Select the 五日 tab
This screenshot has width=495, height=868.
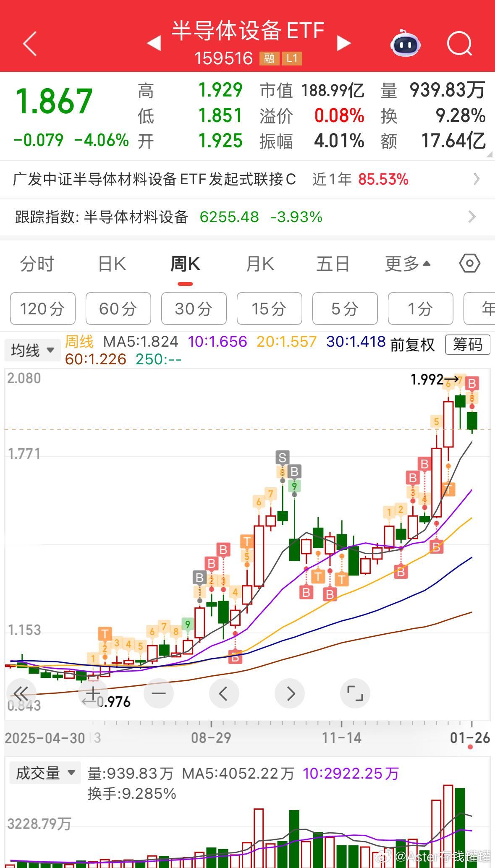(333, 264)
